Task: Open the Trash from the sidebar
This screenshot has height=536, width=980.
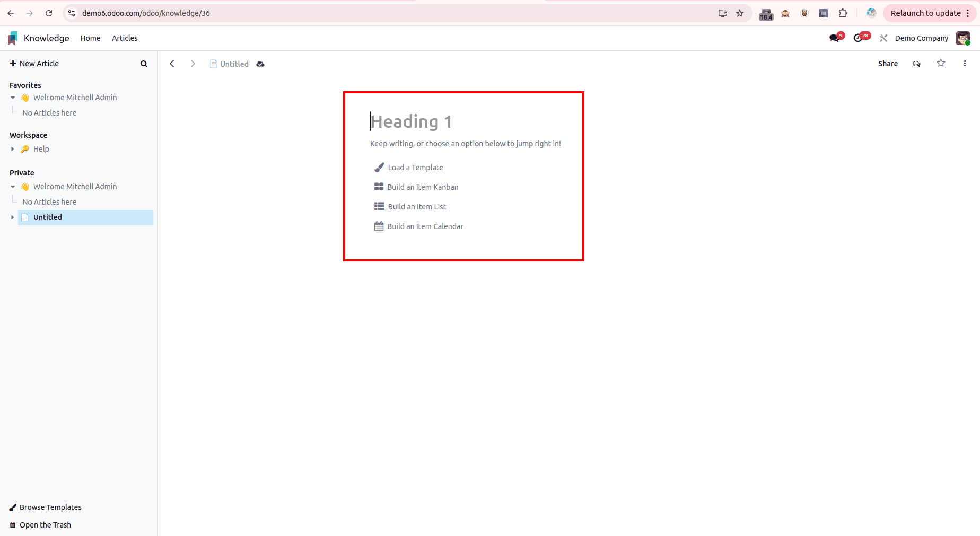Action: point(45,524)
